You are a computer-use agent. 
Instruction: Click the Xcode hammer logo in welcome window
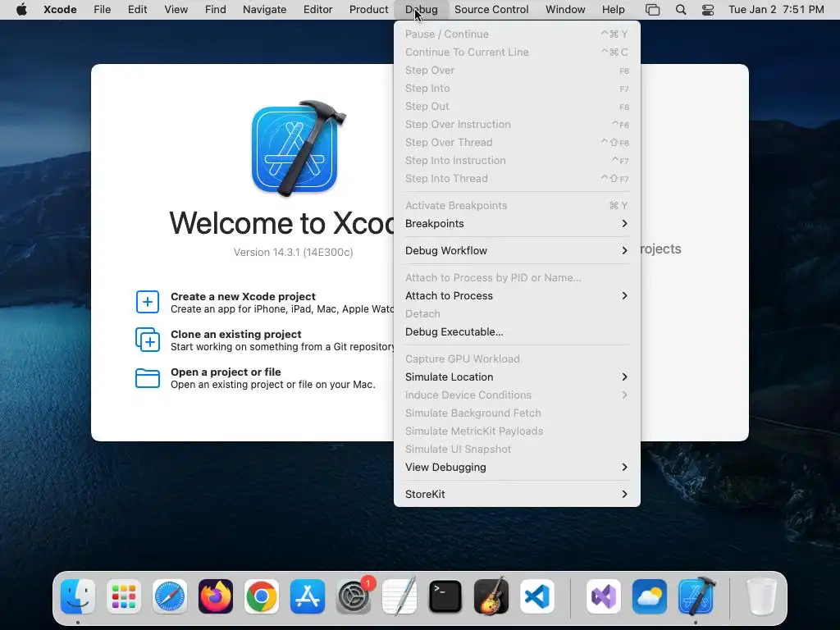click(x=299, y=148)
